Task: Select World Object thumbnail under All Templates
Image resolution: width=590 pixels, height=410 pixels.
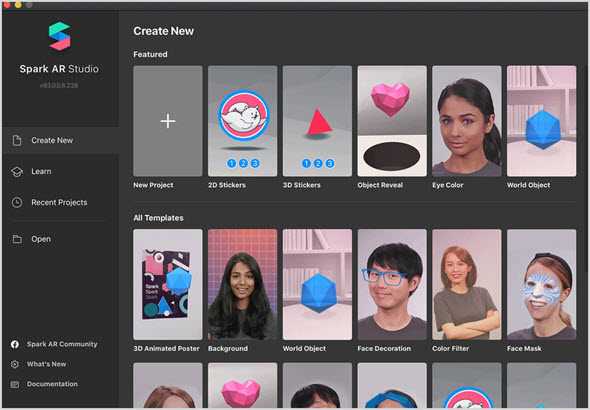Action: click(x=317, y=285)
